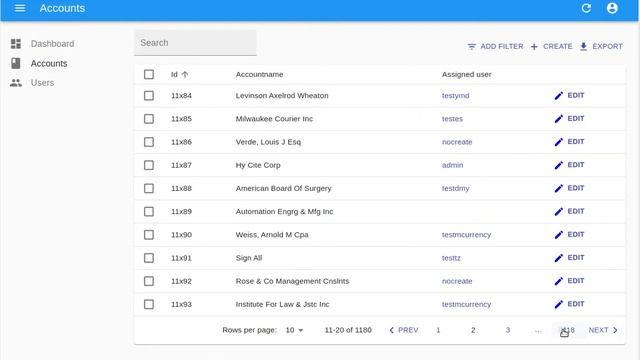Image resolution: width=640 pixels, height=360 pixels.
Task: Check the row 11x90 checkbox
Action: [x=149, y=235]
